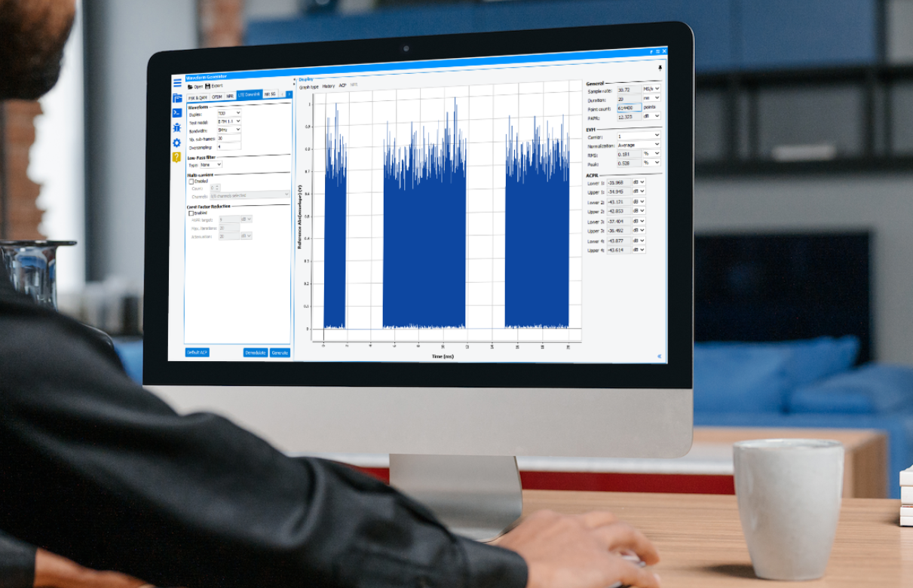Enable Crest Factor Reduction checkbox
913x588 pixels.
pos(191,213)
